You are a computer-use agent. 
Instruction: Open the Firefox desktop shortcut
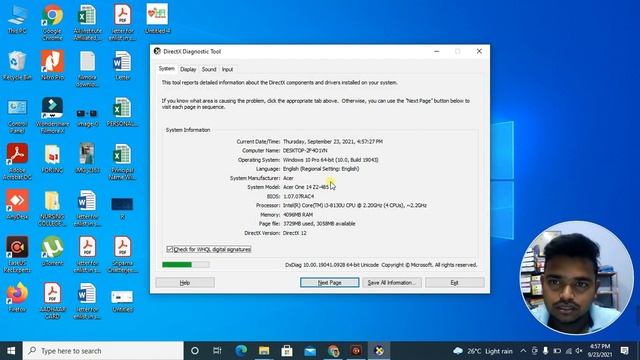17,298
